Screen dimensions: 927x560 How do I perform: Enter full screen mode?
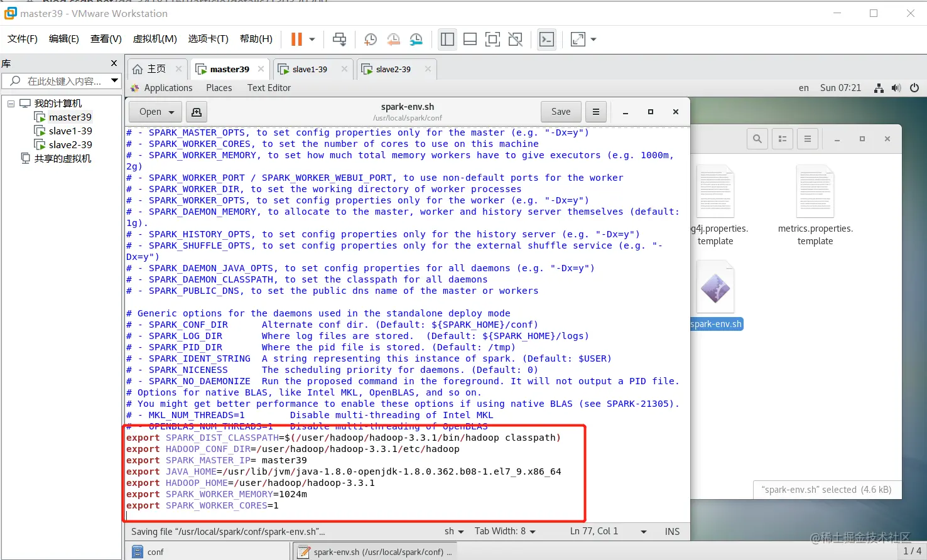[x=493, y=40]
